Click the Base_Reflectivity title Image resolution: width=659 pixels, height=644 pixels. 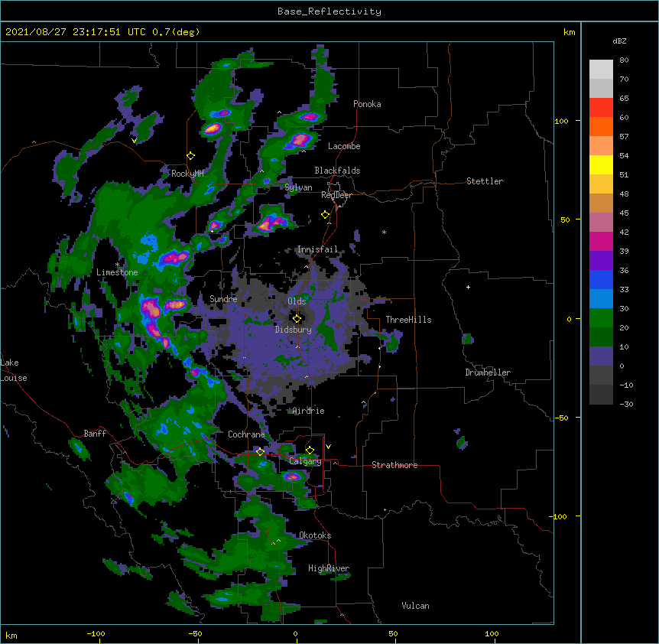coord(329,11)
